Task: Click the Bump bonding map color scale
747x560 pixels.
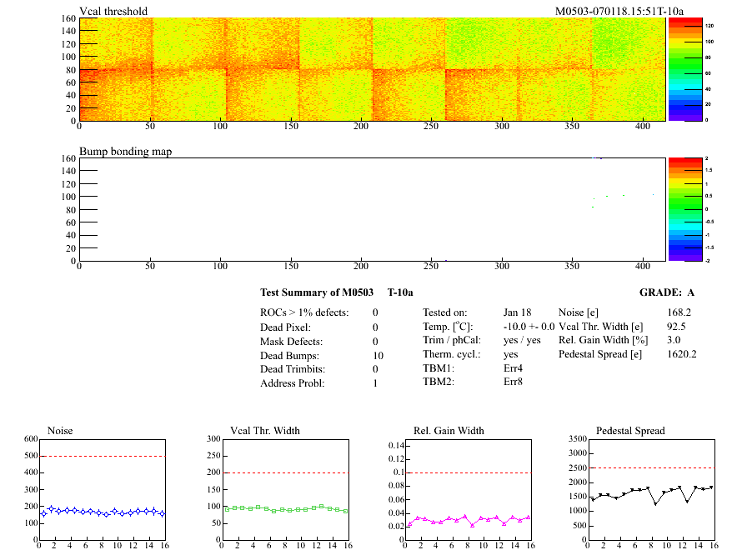Action: (x=684, y=209)
